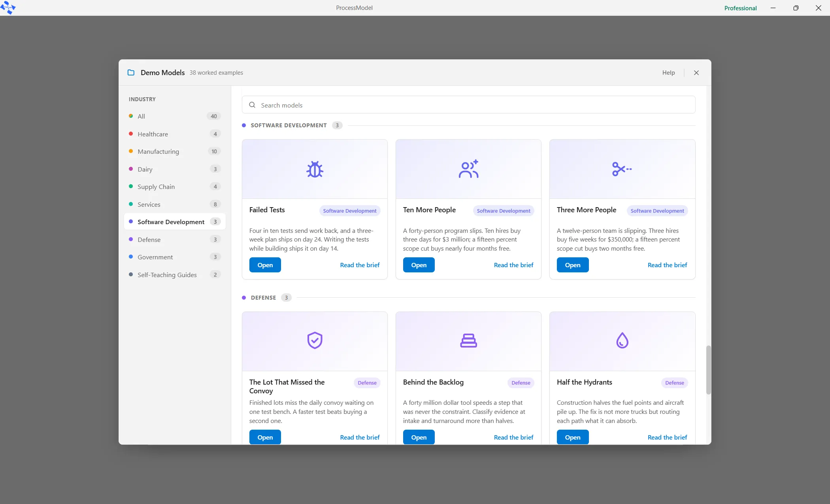
Task: Click the add-people icon on Ten More People
Action: (x=468, y=169)
